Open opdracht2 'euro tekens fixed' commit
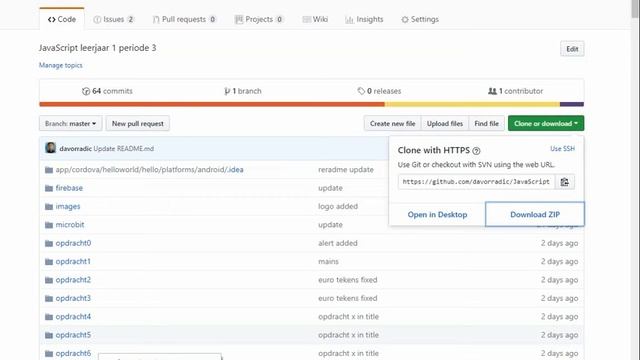This screenshot has width=640, height=360. [x=347, y=280]
